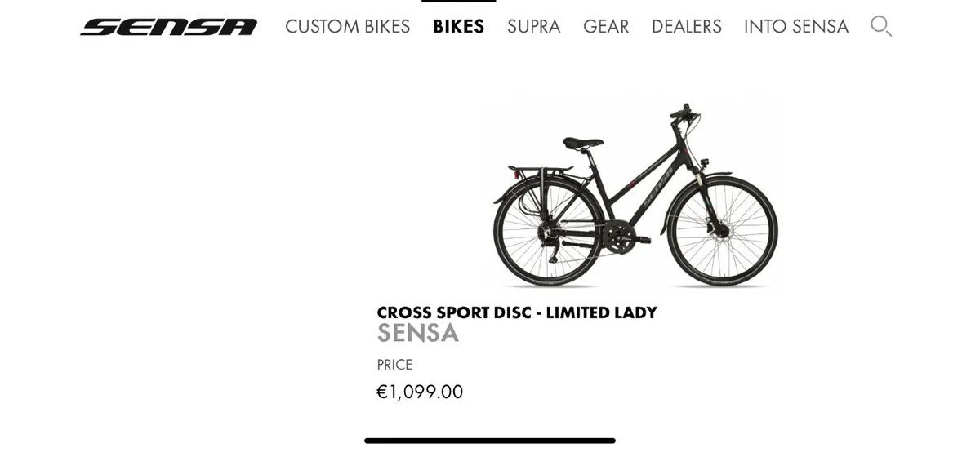This screenshot has height=452, width=980.
Task: Click the €1,099.00 price
Action: pyautogui.click(x=419, y=392)
